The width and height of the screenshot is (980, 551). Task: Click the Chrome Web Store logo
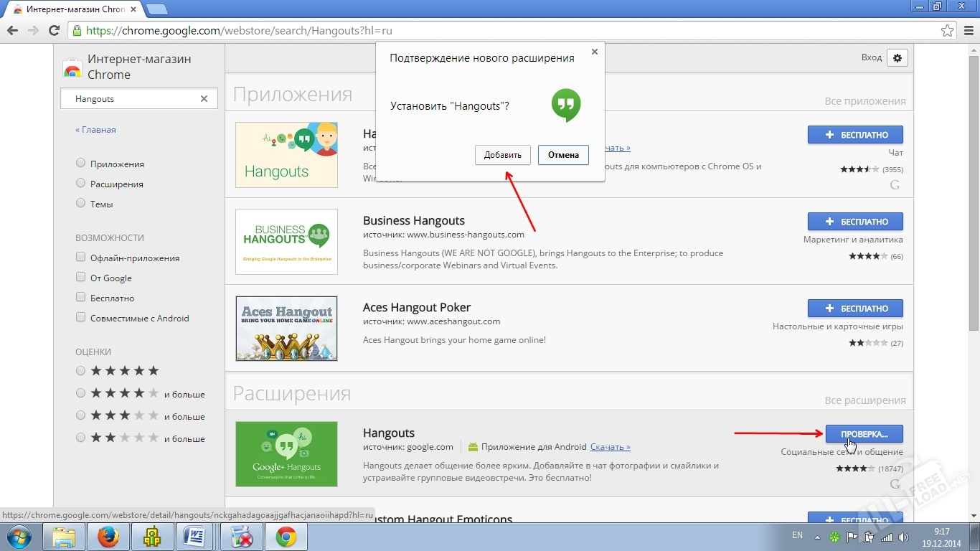tap(72, 68)
